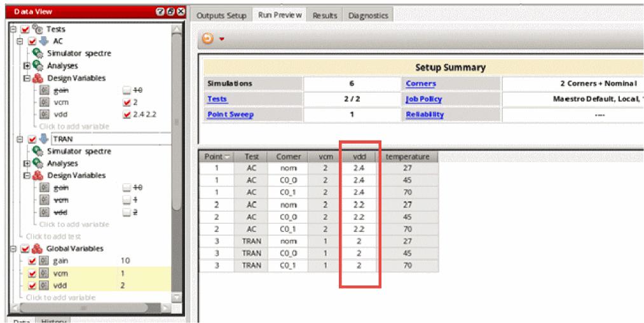Click vdd variable icon under AC test
The height and width of the screenshot is (323, 644).
tap(45, 114)
